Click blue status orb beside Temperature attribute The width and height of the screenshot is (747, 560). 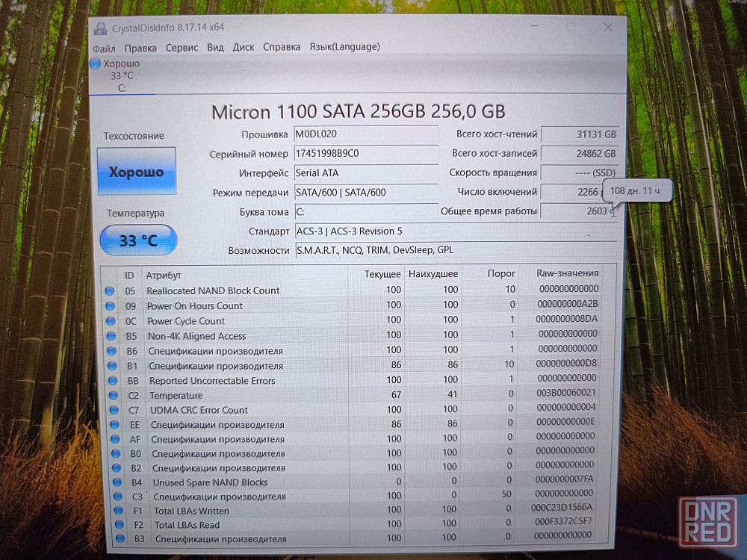coord(112,395)
